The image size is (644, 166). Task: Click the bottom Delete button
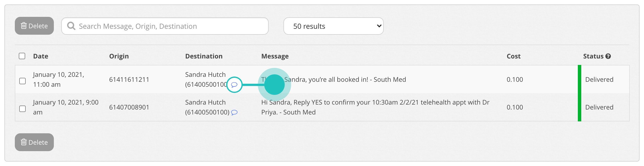(x=34, y=142)
